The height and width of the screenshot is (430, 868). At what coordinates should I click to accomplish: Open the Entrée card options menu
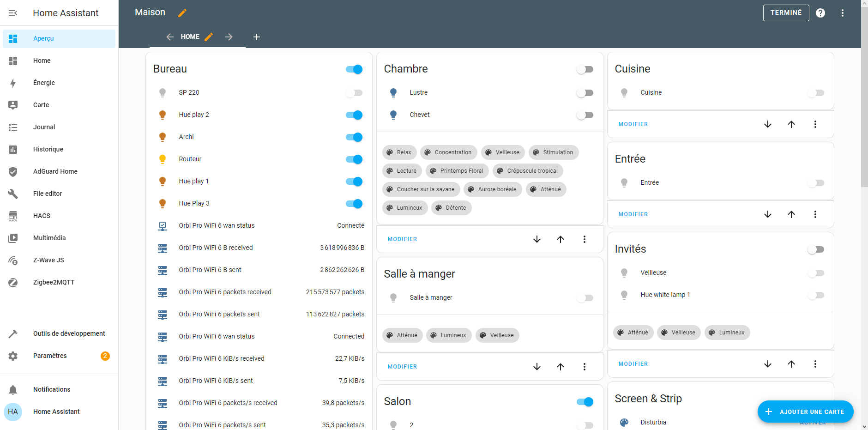pos(815,214)
